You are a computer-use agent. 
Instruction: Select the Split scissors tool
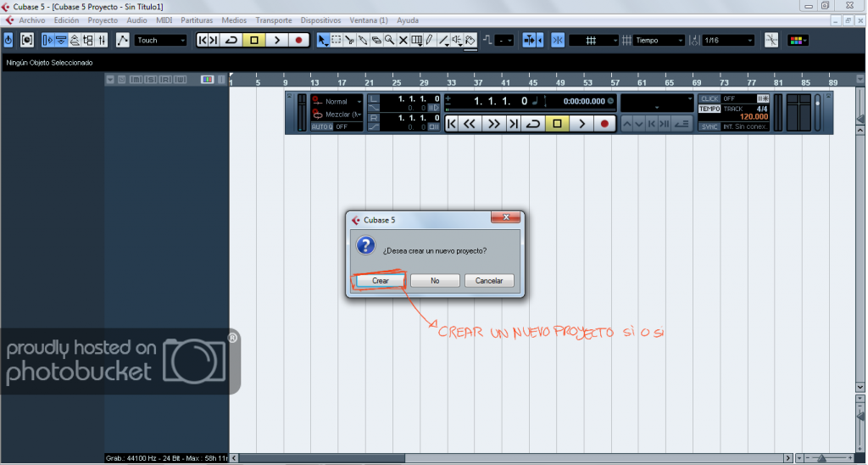click(x=349, y=40)
